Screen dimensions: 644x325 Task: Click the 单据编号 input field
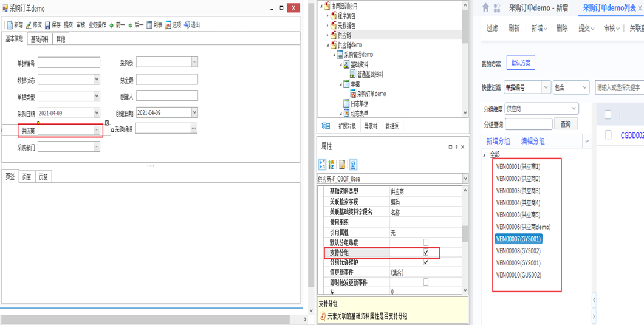pyautogui.click(x=69, y=63)
